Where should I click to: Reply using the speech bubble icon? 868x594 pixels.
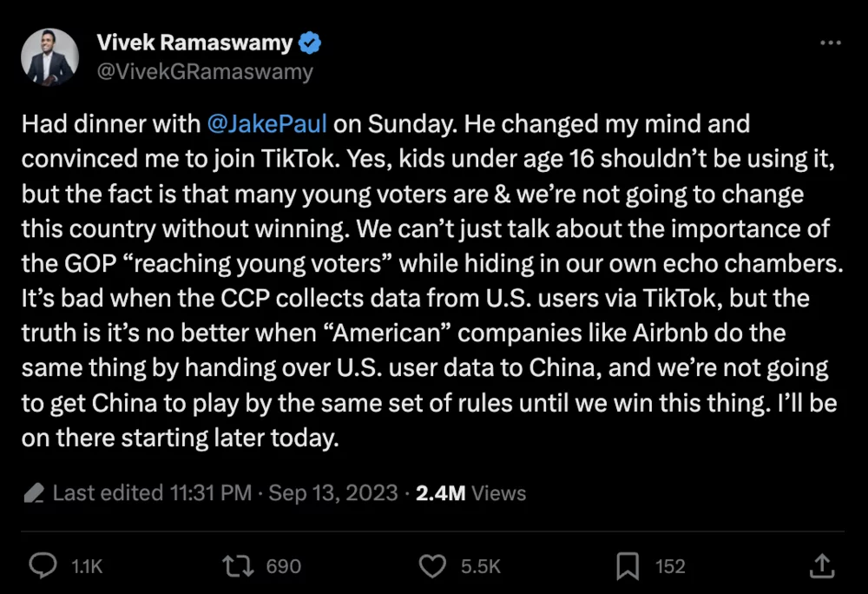[43, 566]
